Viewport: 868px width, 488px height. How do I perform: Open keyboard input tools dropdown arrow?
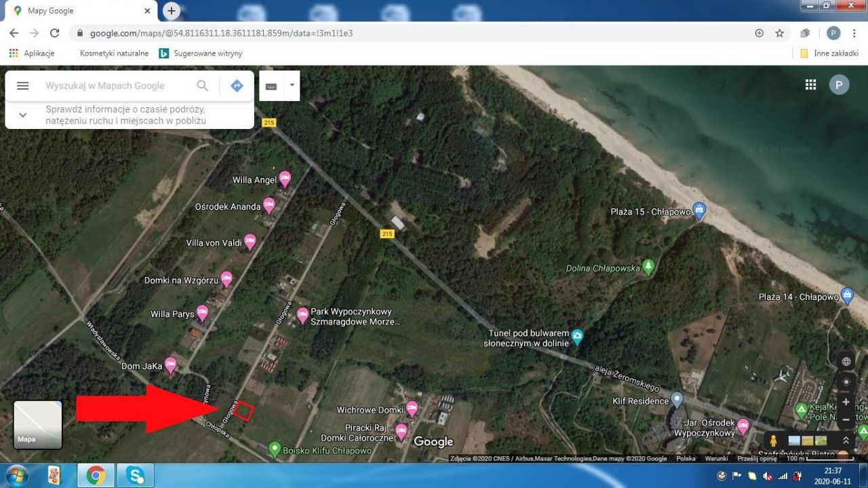click(x=292, y=86)
